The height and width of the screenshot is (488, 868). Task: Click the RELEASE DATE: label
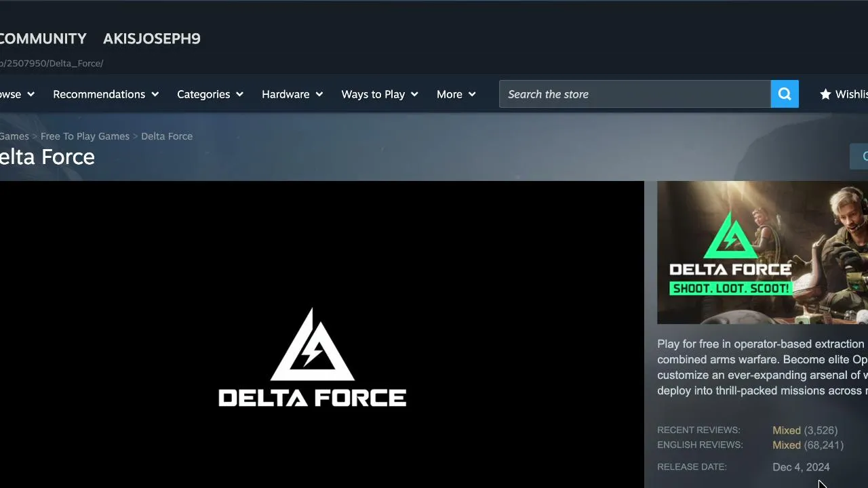(x=692, y=467)
